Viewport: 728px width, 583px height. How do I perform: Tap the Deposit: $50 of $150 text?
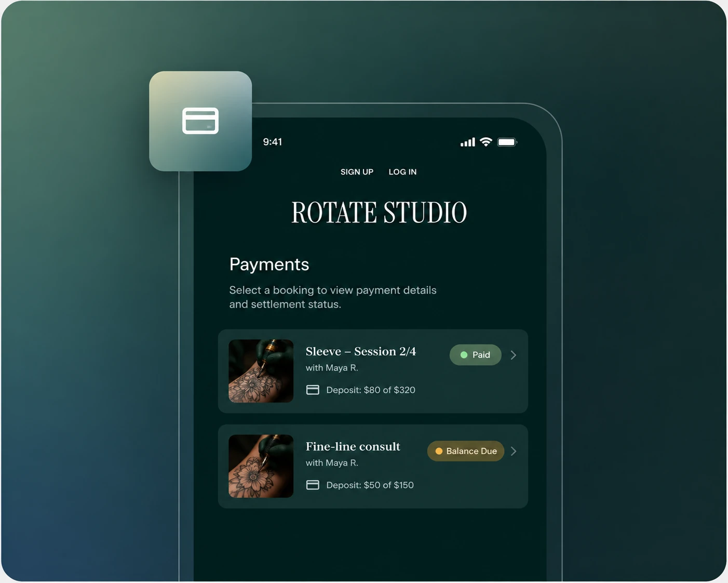pos(370,485)
